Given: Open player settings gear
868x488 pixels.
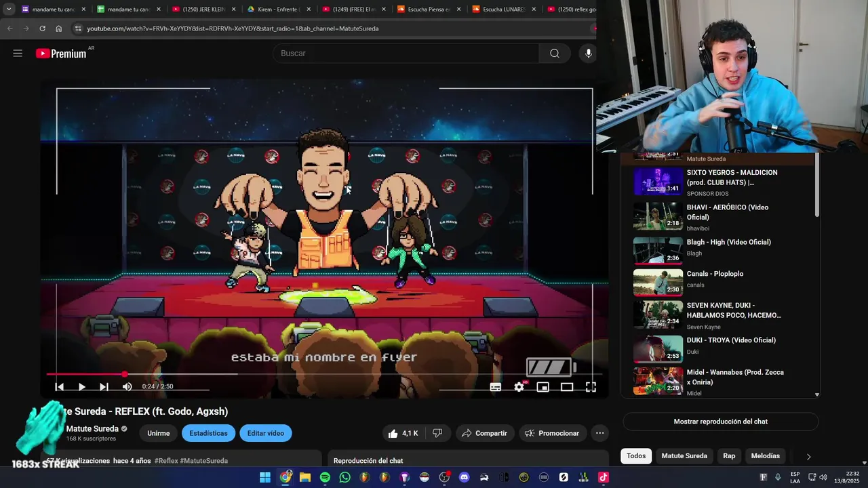Looking at the screenshot, I should point(519,386).
